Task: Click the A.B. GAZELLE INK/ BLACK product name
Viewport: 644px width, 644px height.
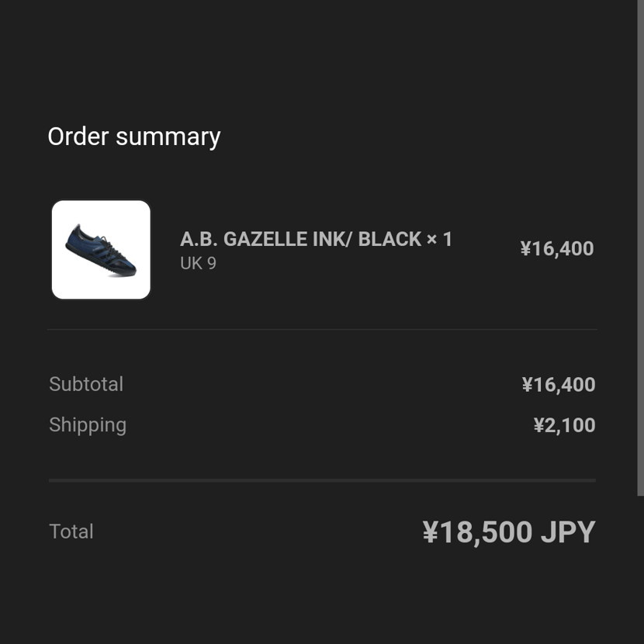Action: click(x=300, y=239)
